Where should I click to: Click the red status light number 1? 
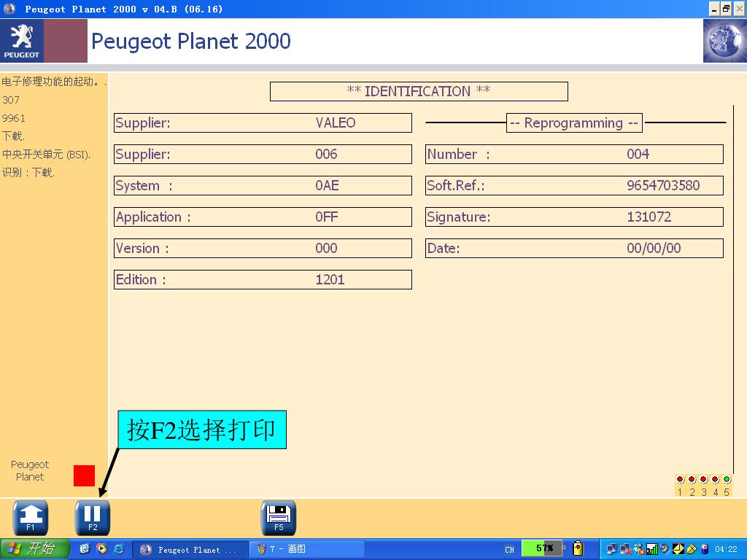click(681, 480)
